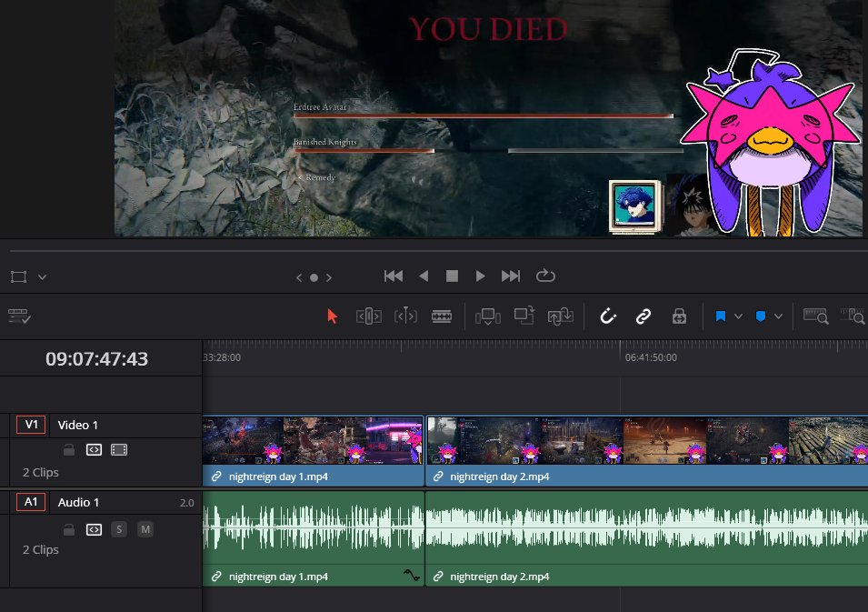The width and height of the screenshot is (868, 612).
Task: Click the Overwrite Clip icon
Action: coord(524,316)
